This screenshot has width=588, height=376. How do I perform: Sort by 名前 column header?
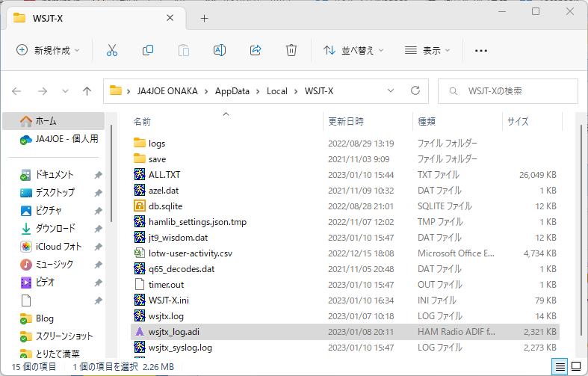coord(226,121)
